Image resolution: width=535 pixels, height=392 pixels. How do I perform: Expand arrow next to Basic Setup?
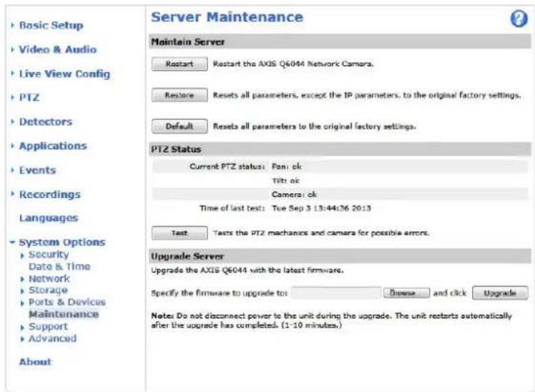tap(13, 25)
